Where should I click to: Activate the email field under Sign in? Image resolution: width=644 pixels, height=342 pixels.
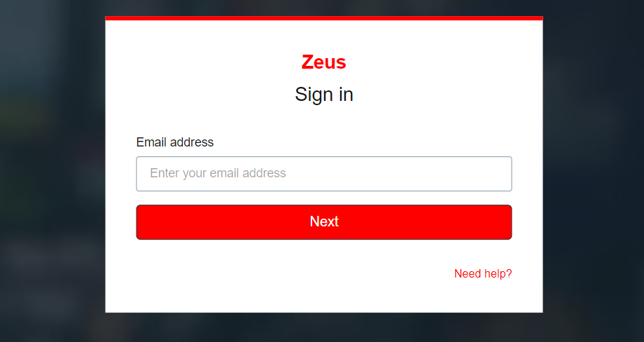pos(323,174)
